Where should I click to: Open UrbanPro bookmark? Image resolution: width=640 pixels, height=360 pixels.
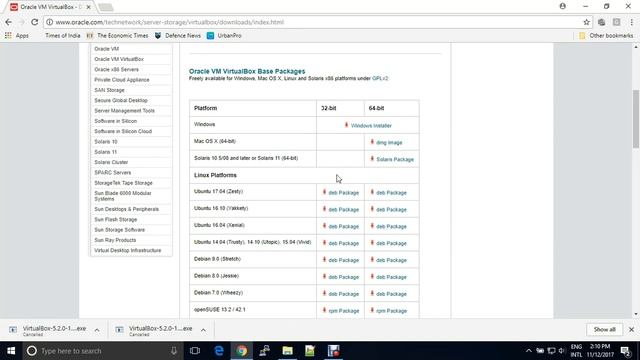pos(224,36)
